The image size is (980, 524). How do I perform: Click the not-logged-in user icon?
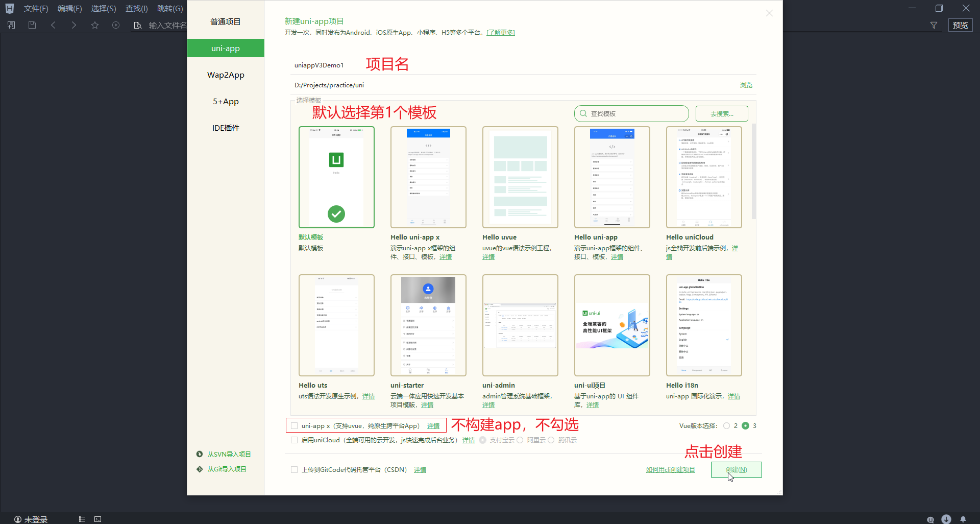coord(18,519)
